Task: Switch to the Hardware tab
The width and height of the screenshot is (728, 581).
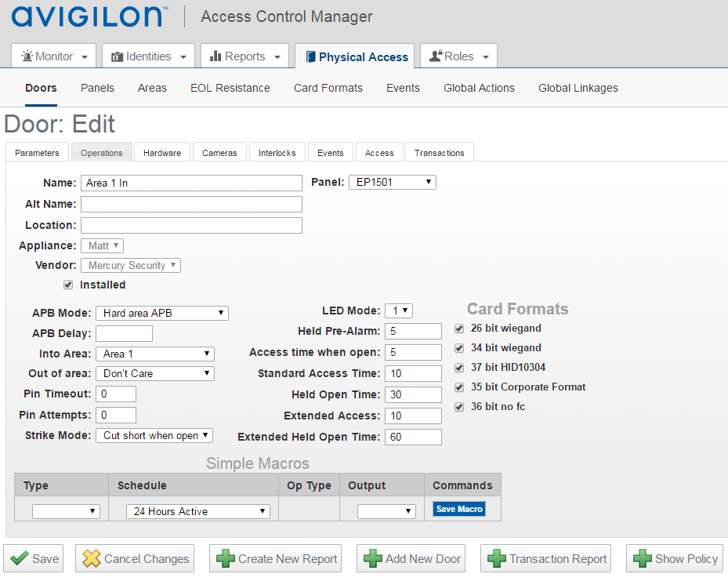Action: click(x=162, y=153)
